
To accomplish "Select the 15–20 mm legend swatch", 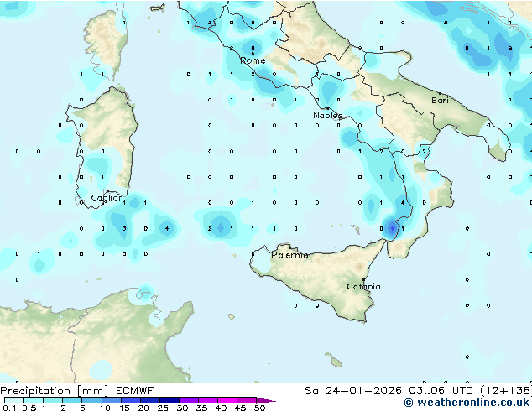I will [x=130, y=400].
